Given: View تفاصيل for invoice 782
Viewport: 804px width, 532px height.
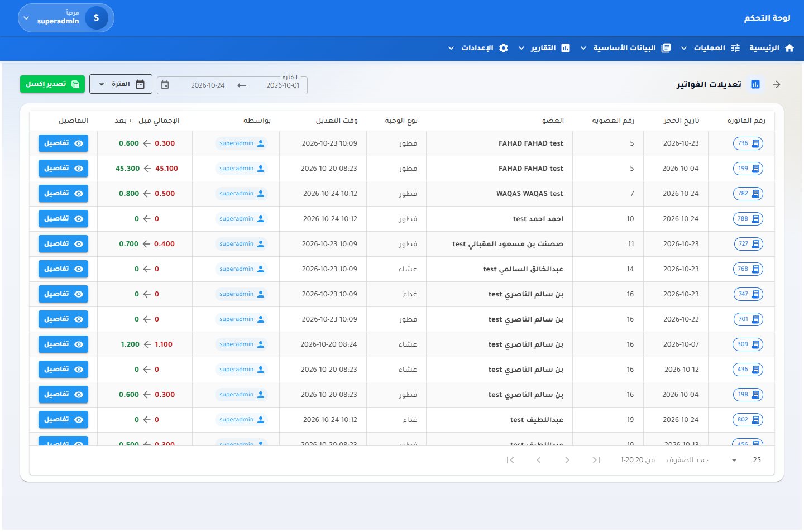Looking at the screenshot, I should (x=63, y=194).
